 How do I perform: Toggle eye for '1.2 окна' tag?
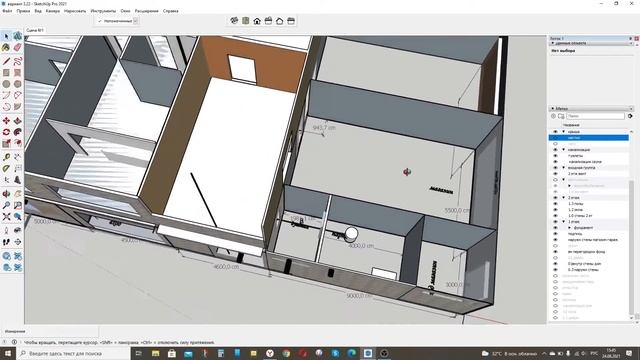pos(555,209)
